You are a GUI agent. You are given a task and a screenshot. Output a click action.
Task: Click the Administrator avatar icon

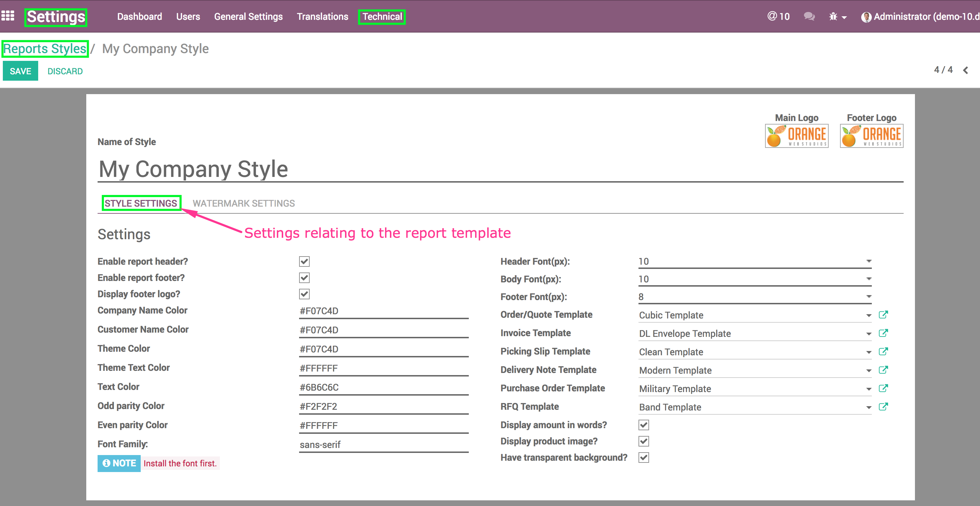(x=866, y=17)
